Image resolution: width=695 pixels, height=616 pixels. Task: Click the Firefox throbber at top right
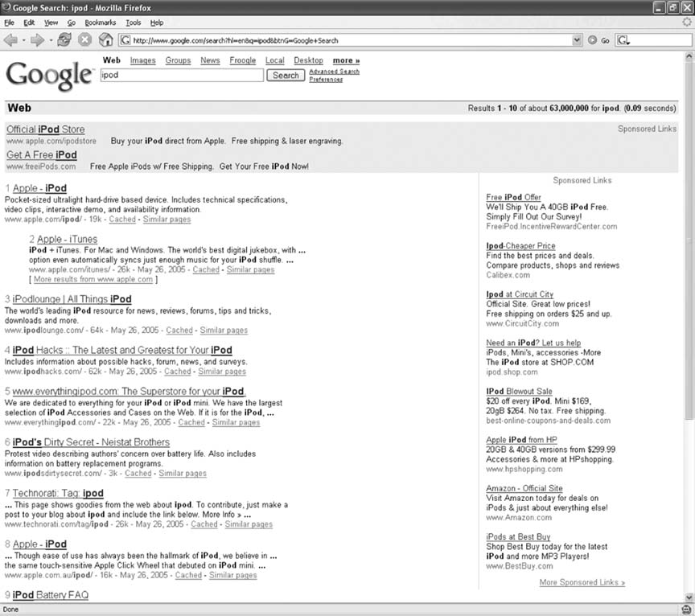[687, 22]
